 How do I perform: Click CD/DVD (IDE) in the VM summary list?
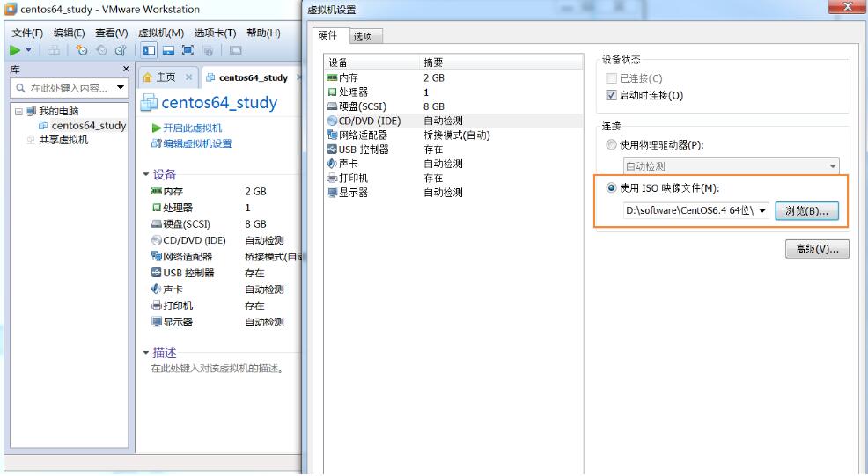(195, 240)
